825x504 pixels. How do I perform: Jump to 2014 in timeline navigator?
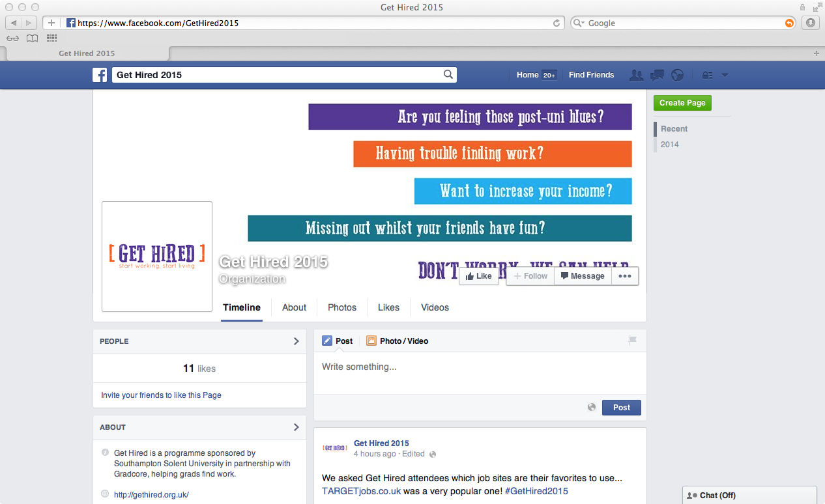pos(669,145)
